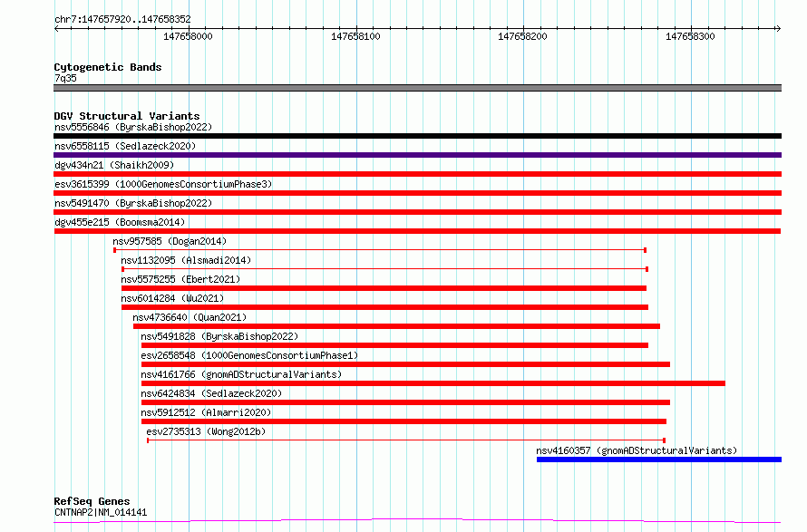Viewport: 807px width, 532px height.
Task: Click the red esv2658548 variant bar
Action: tap(405, 364)
